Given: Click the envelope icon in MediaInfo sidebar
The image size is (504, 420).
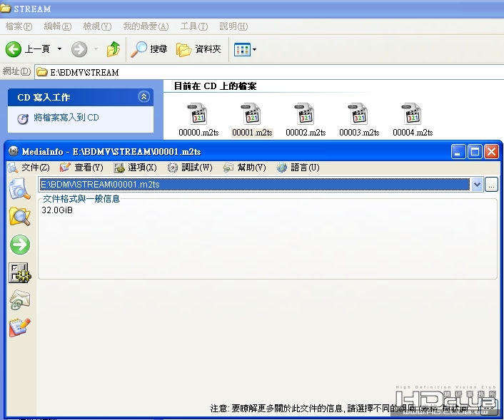Looking at the screenshot, I should tap(20, 300).
